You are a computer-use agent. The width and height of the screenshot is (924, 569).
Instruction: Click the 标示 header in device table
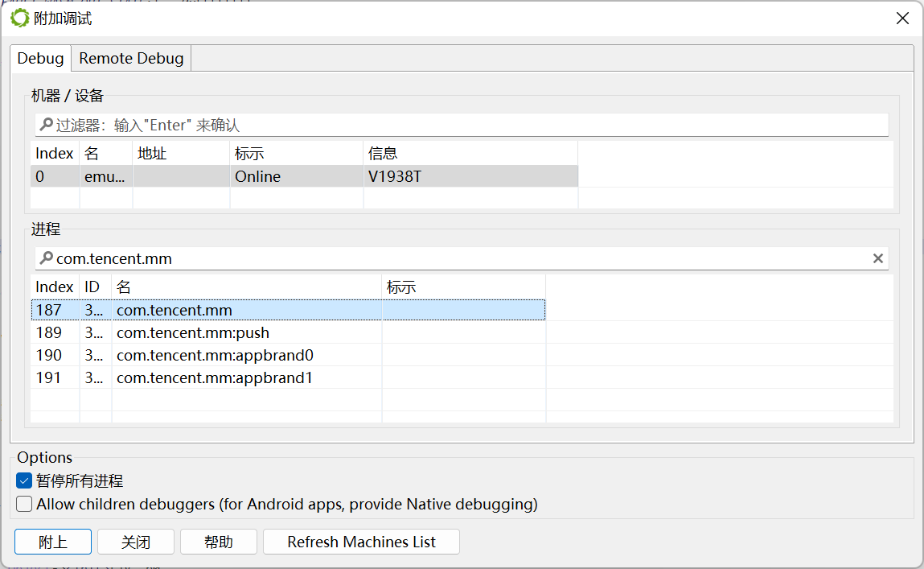pos(297,153)
